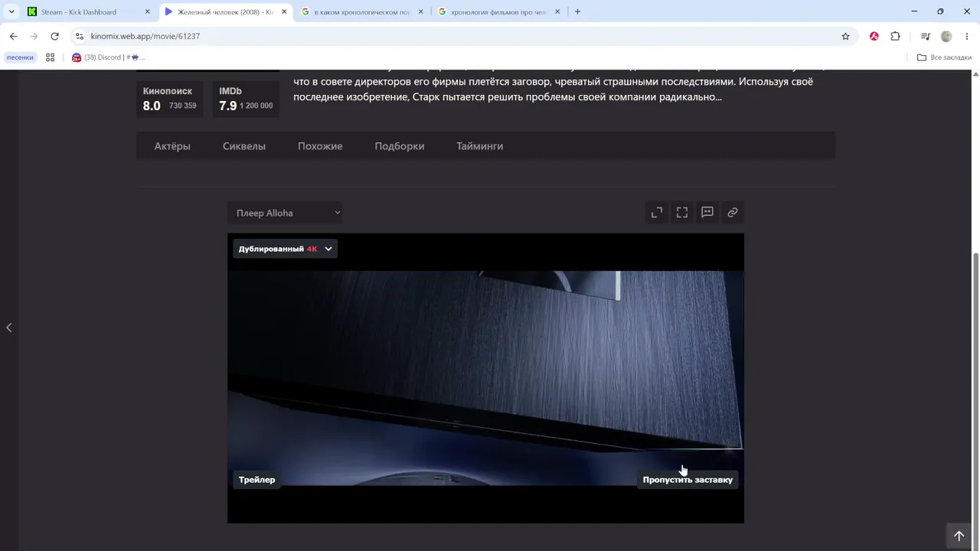Close the Stream - Kick Dashboard tab
This screenshot has width=980, height=551.
point(147,11)
